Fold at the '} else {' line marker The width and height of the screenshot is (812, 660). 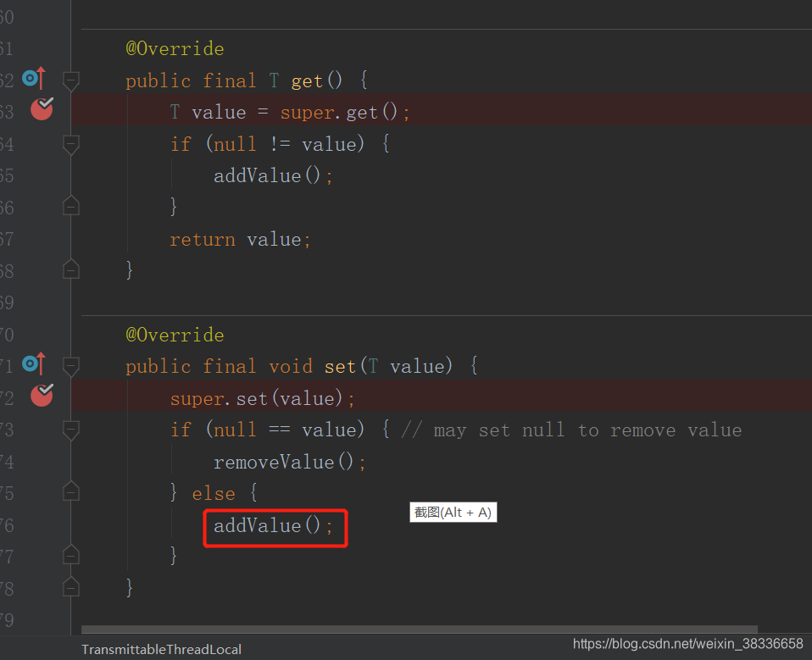[71, 491]
